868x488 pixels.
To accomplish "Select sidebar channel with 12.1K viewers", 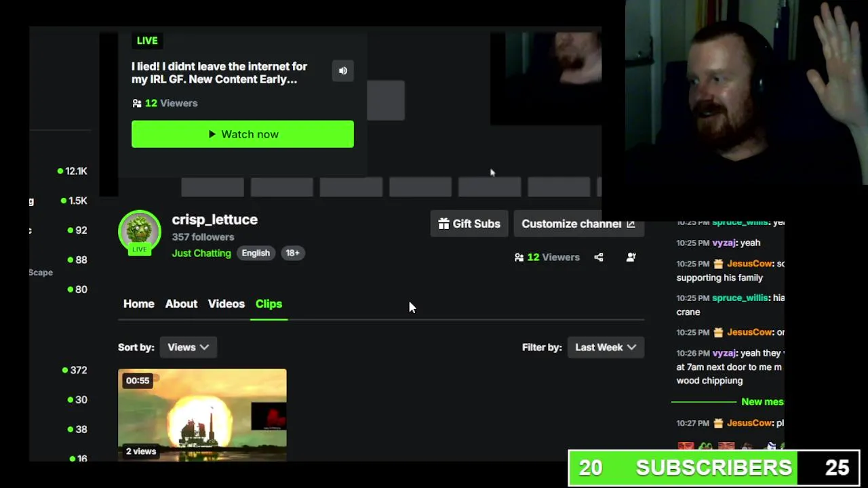I will click(73, 171).
